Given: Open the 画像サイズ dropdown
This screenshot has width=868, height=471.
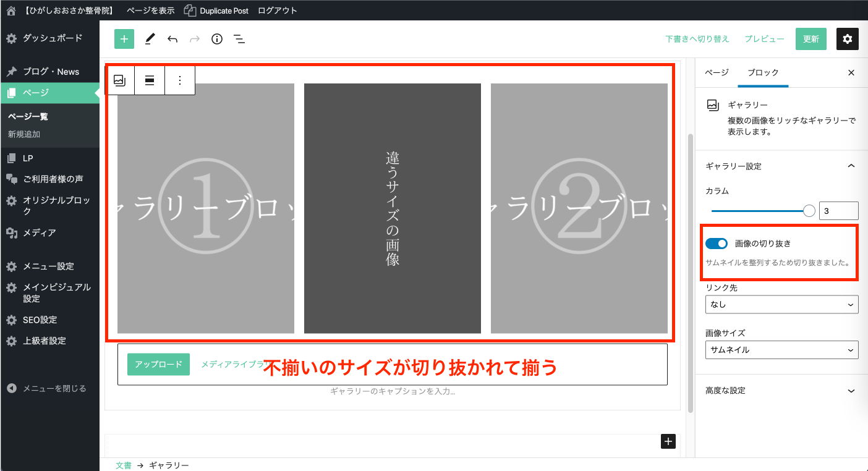Looking at the screenshot, I should pyautogui.click(x=781, y=350).
